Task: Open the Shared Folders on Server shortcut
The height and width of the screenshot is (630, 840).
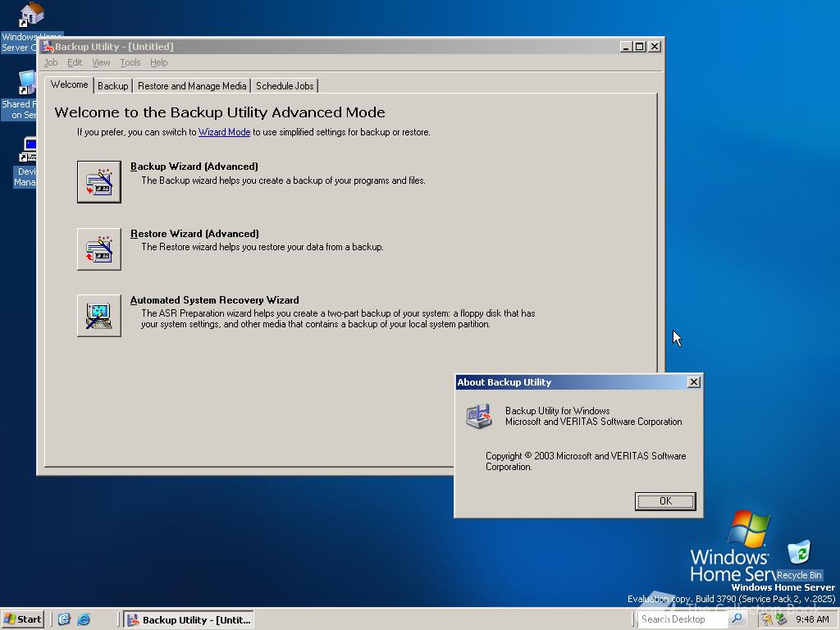Action: [21, 95]
